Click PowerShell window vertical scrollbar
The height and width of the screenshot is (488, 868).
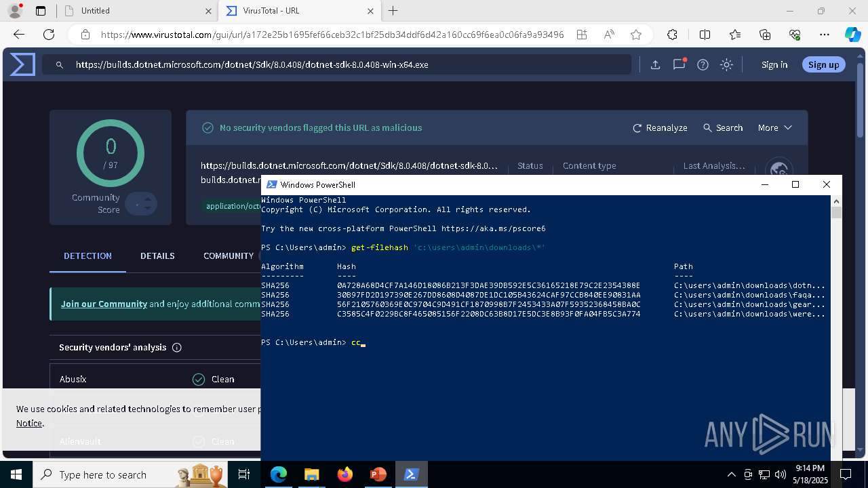(837, 329)
